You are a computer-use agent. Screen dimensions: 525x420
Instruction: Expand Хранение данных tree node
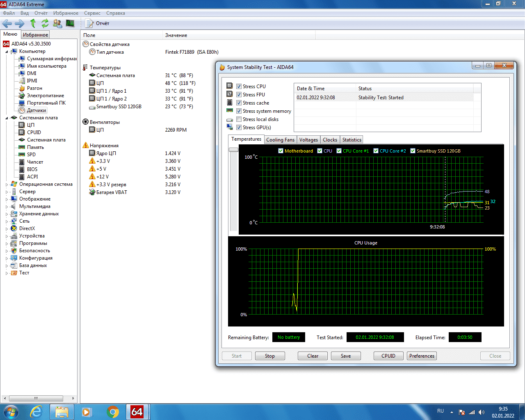point(7,214)
